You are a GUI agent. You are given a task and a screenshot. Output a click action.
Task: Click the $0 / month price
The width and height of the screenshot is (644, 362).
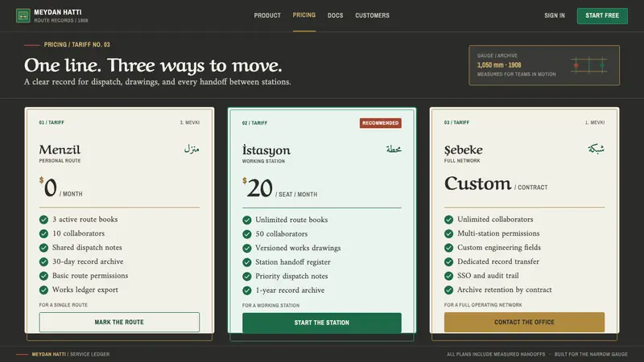pyautogui.click(x=61, y=187)
